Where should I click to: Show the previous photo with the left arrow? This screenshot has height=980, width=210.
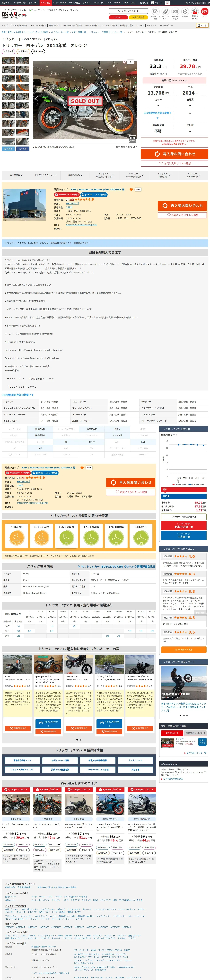[x=37, y=98]
